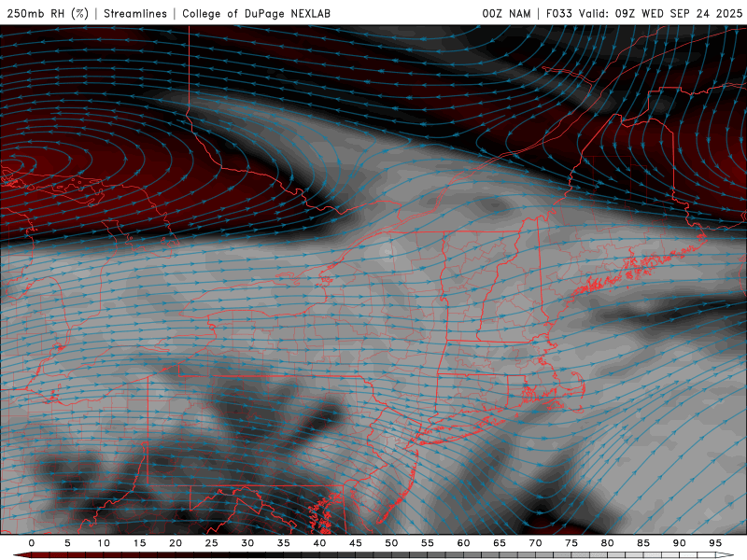The image size is (747, 560).
Task: Select the "90" colorbar label
Action: (679, 543)
